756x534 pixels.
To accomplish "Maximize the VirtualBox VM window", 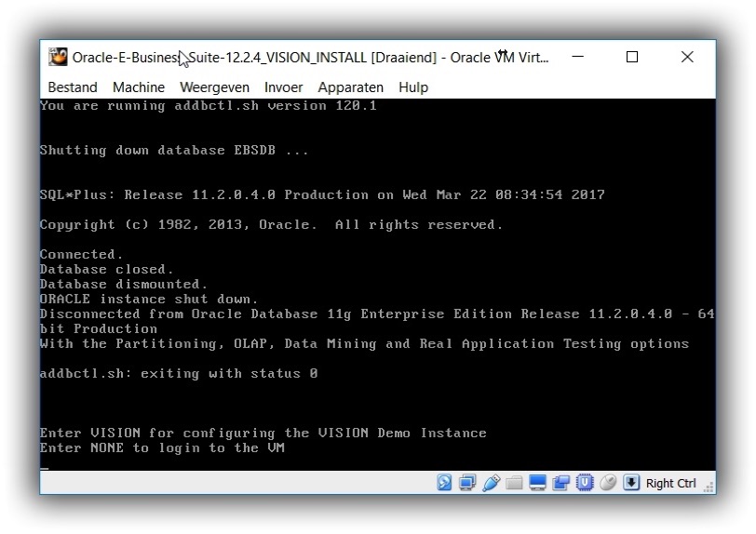I will 632,57.
